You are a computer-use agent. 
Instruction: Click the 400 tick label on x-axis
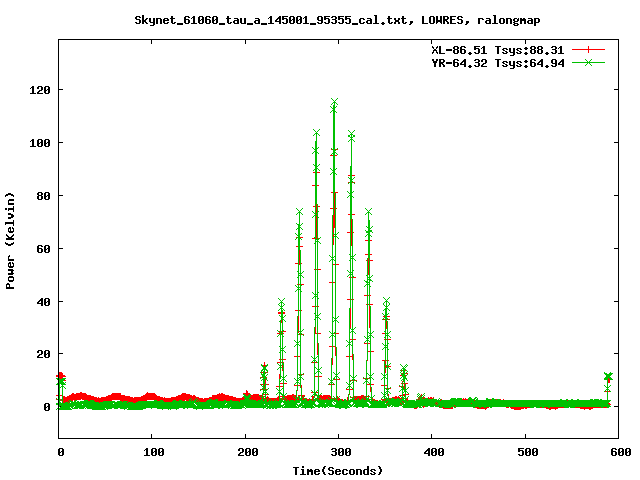tap(431, 453)
